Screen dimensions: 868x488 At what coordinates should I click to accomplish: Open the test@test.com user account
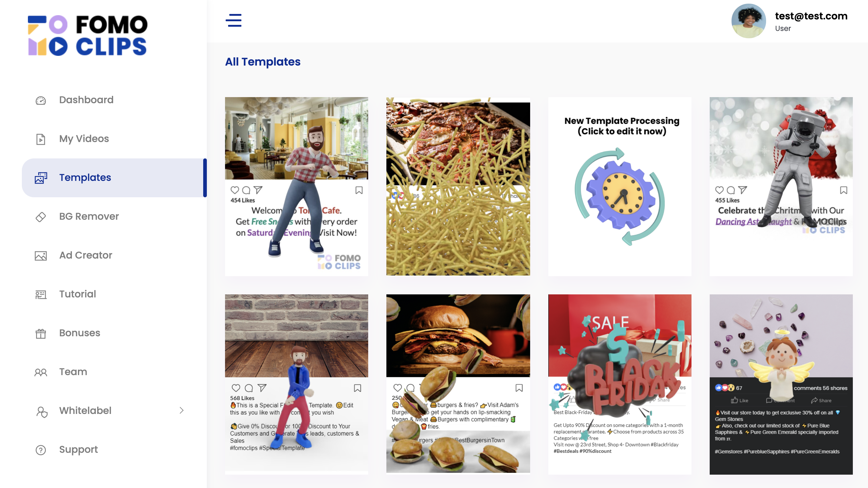(x=811, y=16)
